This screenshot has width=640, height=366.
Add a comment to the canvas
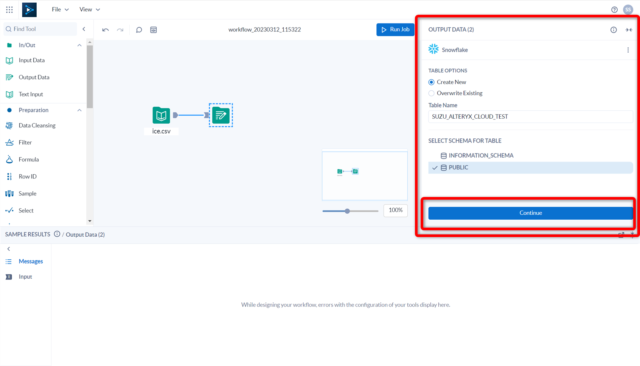(139, 30)
